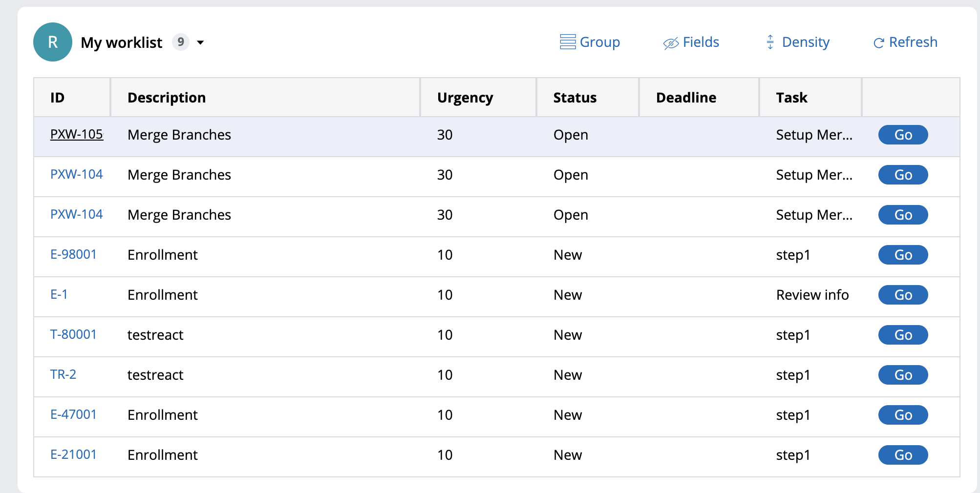Open case TR-2 link
Screen dimensions: 980x493
click(x=64, y=374)
